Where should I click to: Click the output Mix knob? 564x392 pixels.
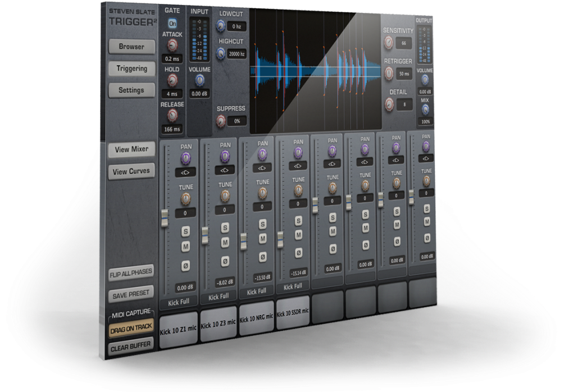[425, 110]
